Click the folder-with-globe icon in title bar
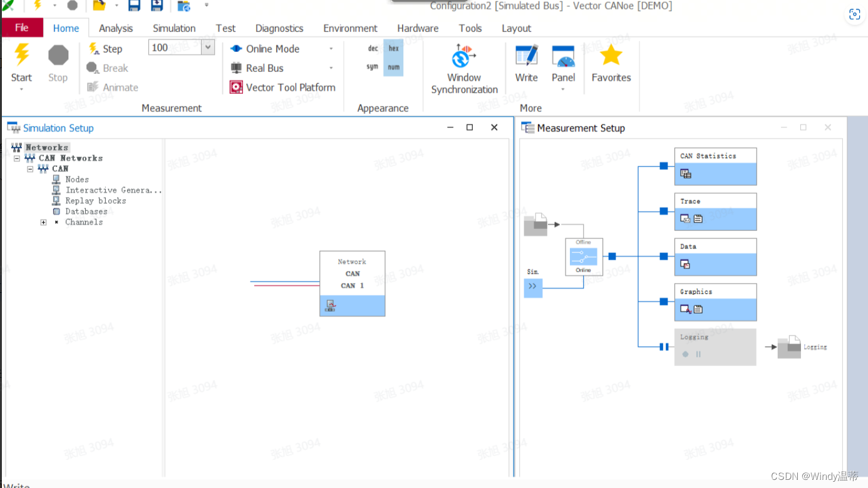Screen dimensions: 868x488 click(183, 6)
